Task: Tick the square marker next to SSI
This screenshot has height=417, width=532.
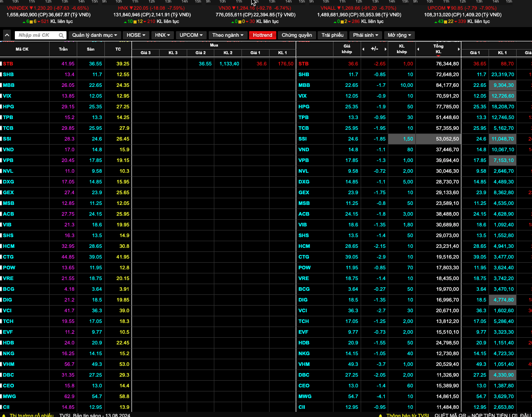Action: coord(1,138)
